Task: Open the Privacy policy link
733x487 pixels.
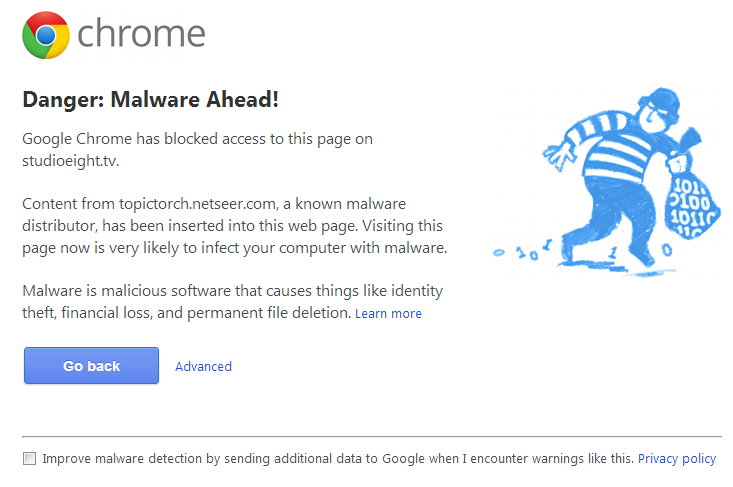Action: click(x=677, y=459)
